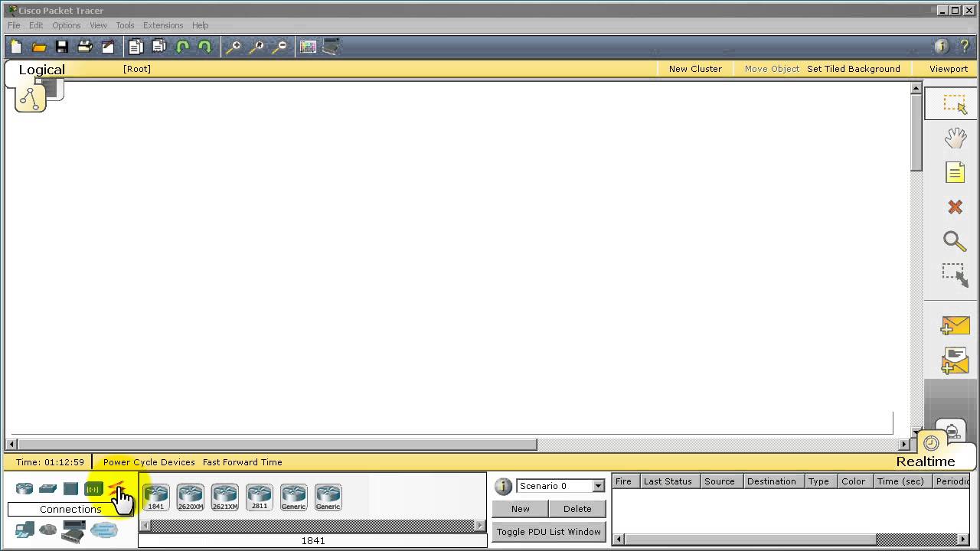
Task: Click the Copy toolbar icon
Action: tap(136, 47)
